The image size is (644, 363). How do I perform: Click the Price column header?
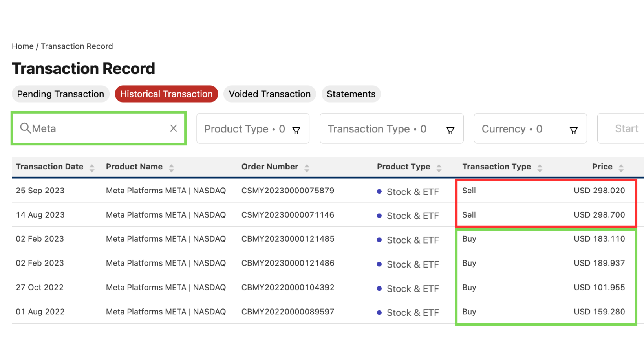point(602,167)
